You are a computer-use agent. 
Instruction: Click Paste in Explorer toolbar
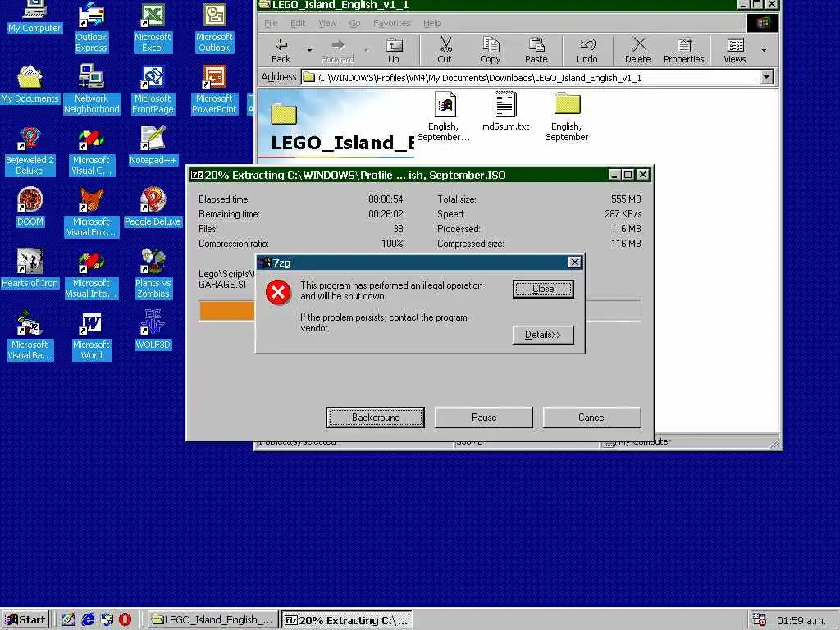536,50
